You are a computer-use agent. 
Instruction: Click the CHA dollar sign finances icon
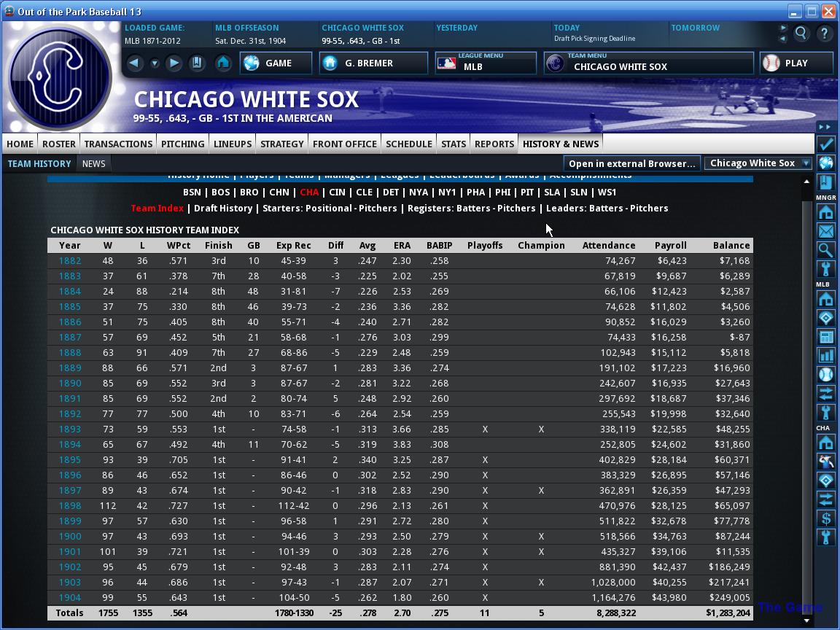[x=825, y=518]
